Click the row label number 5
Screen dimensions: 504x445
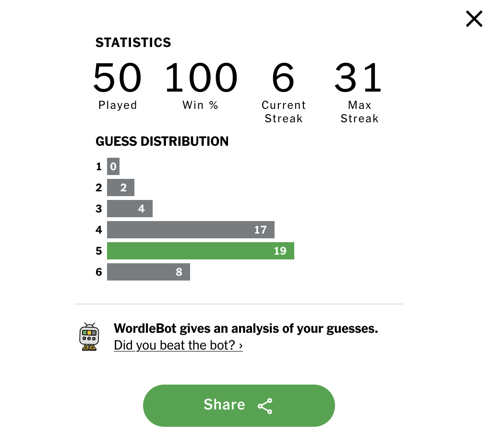[x=99, y=251]
